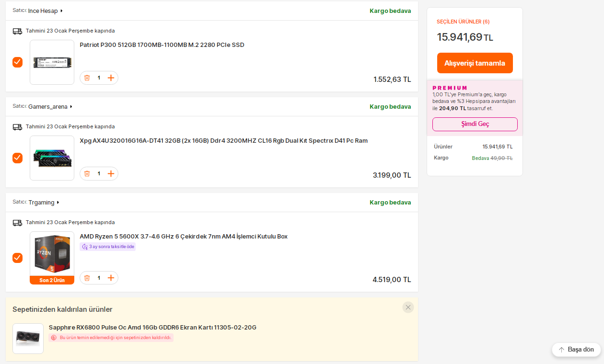
Task: Click the SEÇİLEN ÜRÜNLER (6) label
Action: pos(463,22)
